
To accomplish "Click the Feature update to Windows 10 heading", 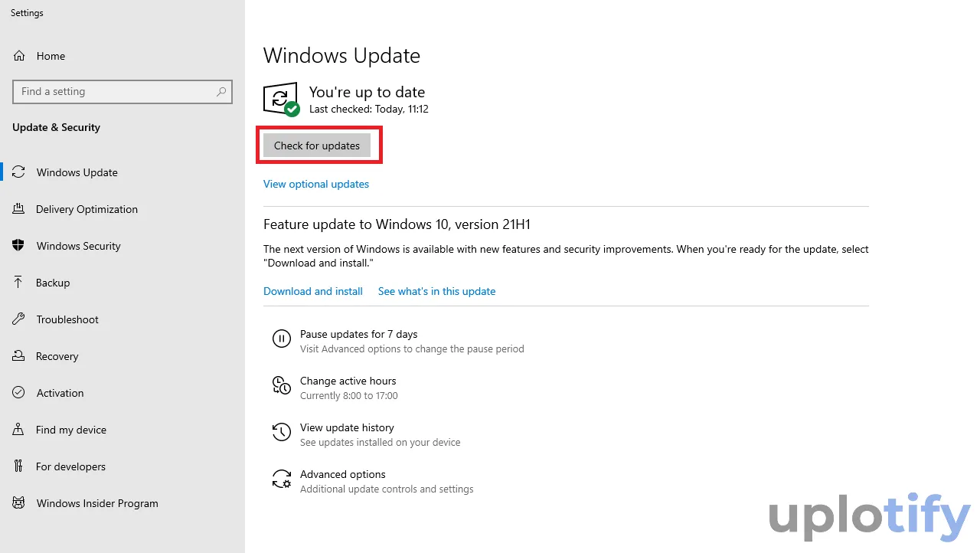I will 397,224.
